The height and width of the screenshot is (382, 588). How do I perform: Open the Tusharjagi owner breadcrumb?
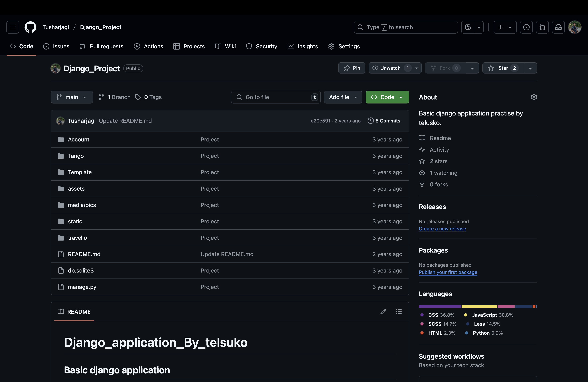pyautogui.click(x=56, y=27)
